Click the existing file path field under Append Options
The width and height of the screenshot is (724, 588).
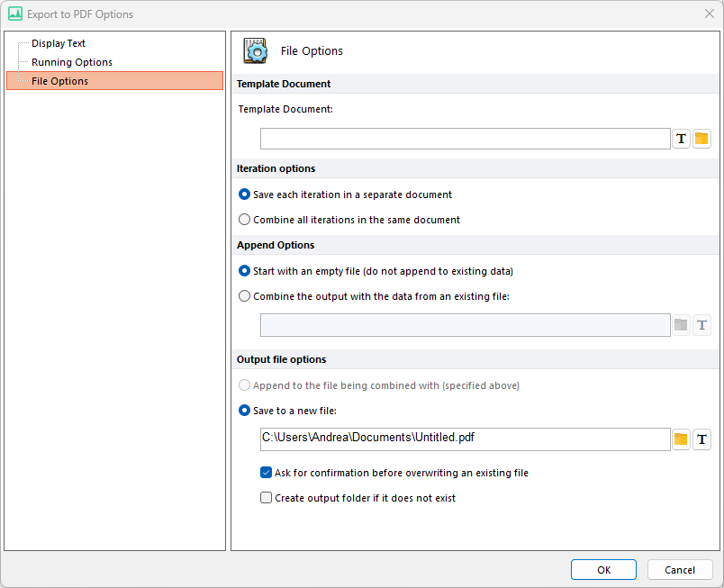[x=465, y=325]
